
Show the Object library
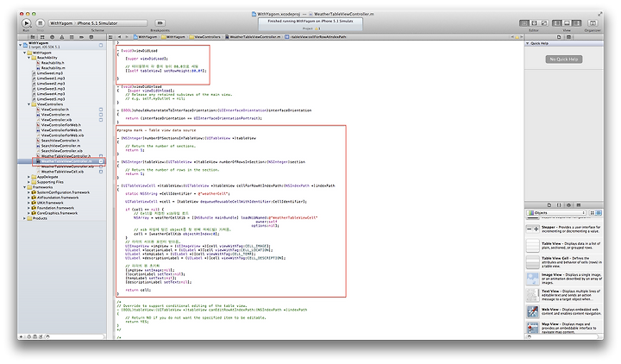point(568,205)
